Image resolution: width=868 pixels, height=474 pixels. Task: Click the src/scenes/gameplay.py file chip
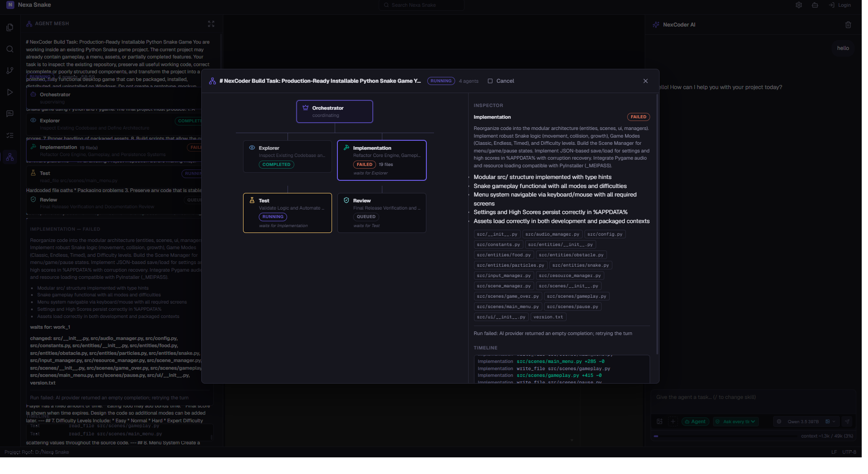(576, 296)
